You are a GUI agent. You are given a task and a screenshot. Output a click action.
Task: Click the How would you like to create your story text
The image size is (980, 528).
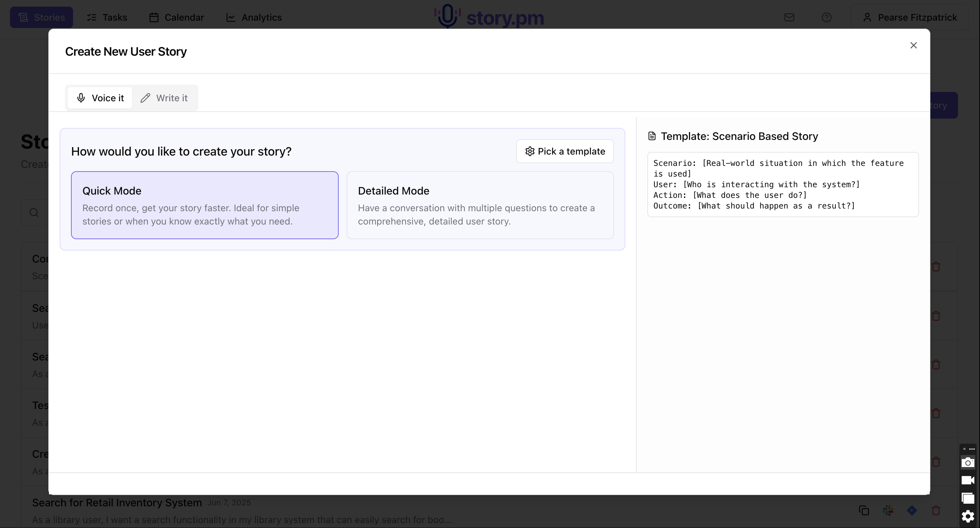[181, 152]
